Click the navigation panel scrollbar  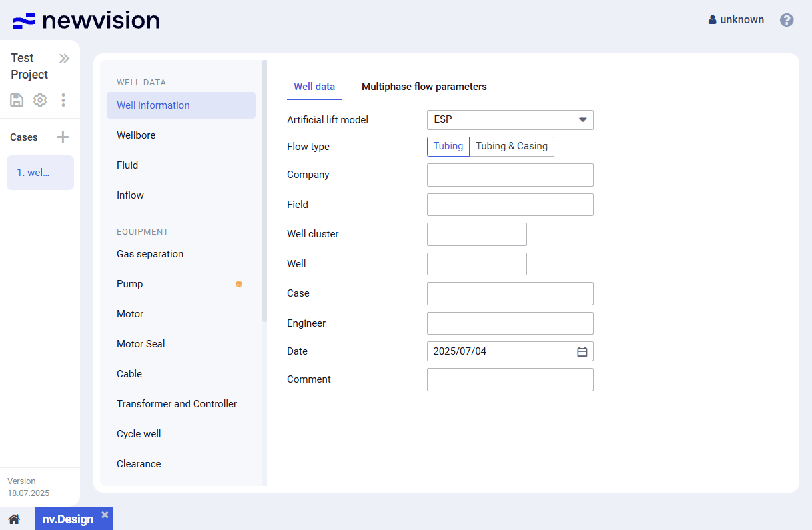click(264, 193)
